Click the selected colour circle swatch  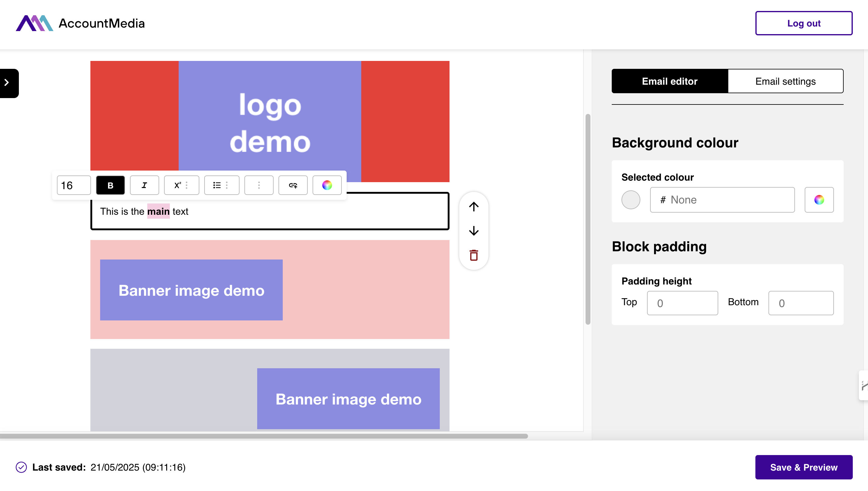630,200
